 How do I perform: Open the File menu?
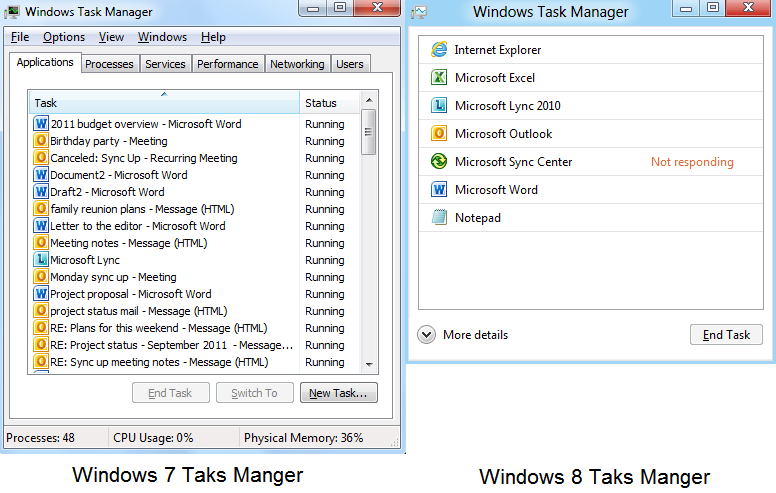20,37
